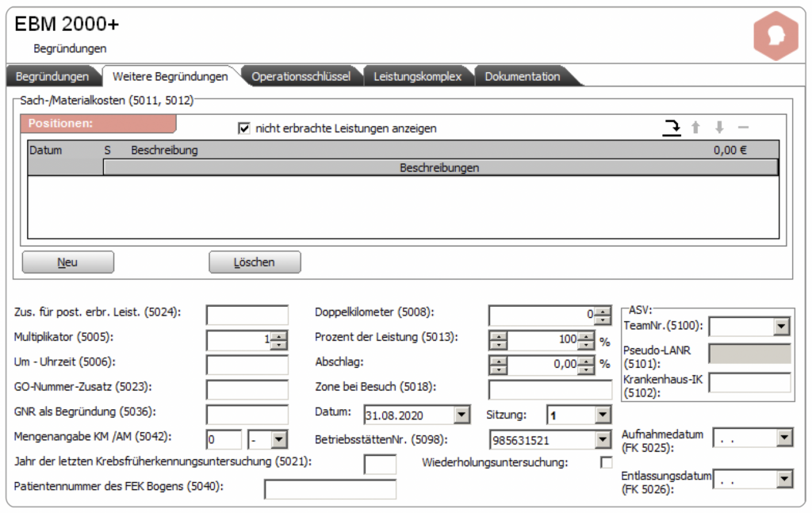Switch to the Operationsschlüssel tab
The image size is (812, 513).
click(301, 77)
